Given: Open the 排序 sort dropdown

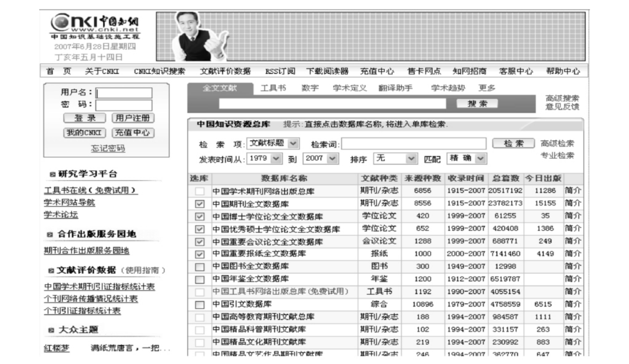Looking at the screenshot, I should point(395,158).
